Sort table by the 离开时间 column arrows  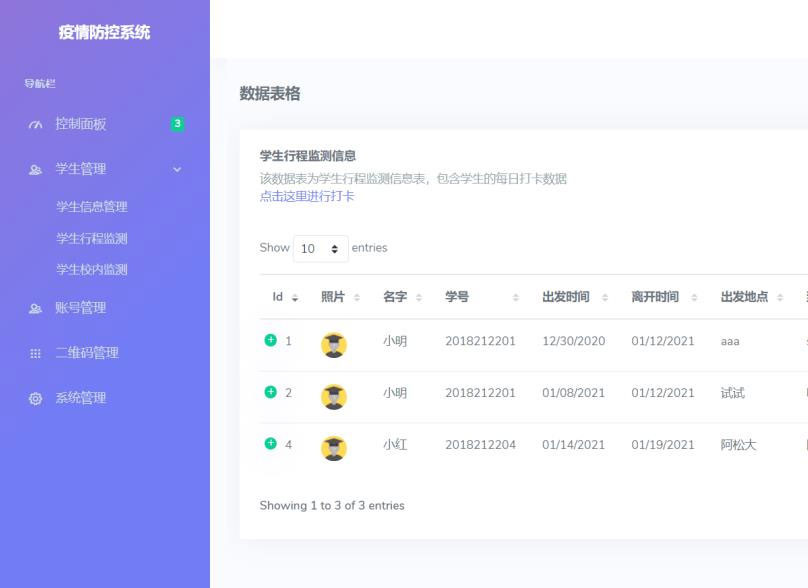pos(694,298)
